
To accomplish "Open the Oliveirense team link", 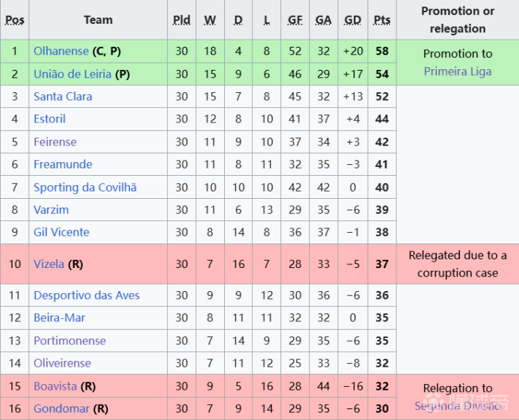I will 62,363.
